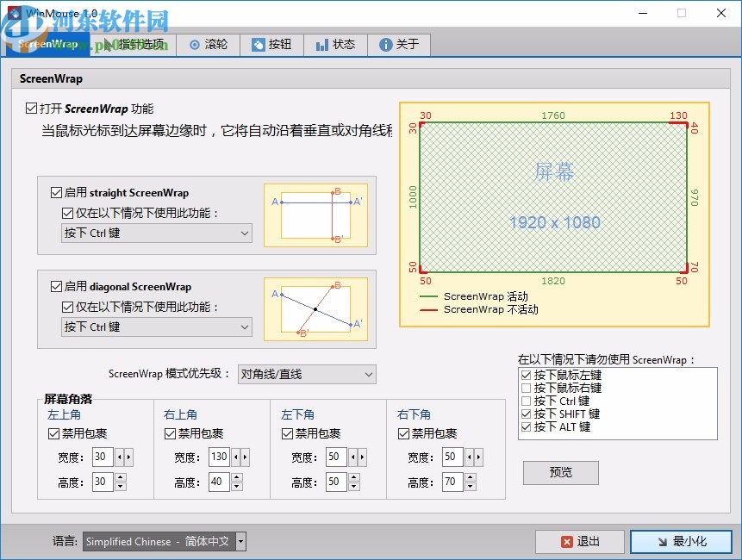
Task: Toggle the condition checkbox under diagonal ScreenWrap
Action: click(68, 308)
